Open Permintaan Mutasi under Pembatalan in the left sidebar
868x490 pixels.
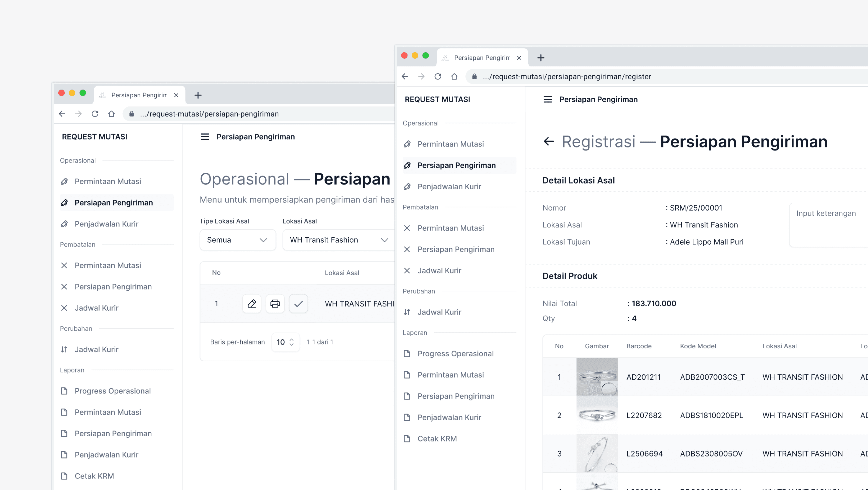pyautogui.click(x=107, y=265)
